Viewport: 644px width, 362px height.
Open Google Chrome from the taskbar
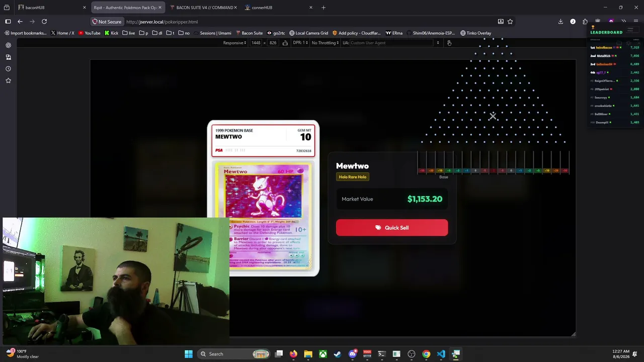point(426,354)
